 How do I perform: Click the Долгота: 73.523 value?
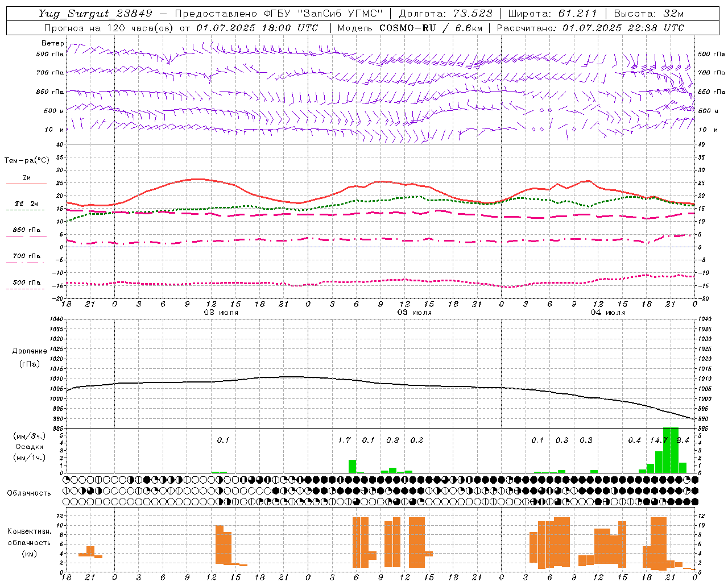[446, 14]
